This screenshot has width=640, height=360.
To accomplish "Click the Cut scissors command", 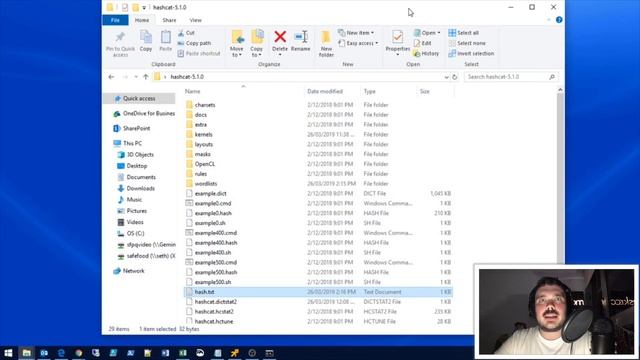I will coord(187,33).
